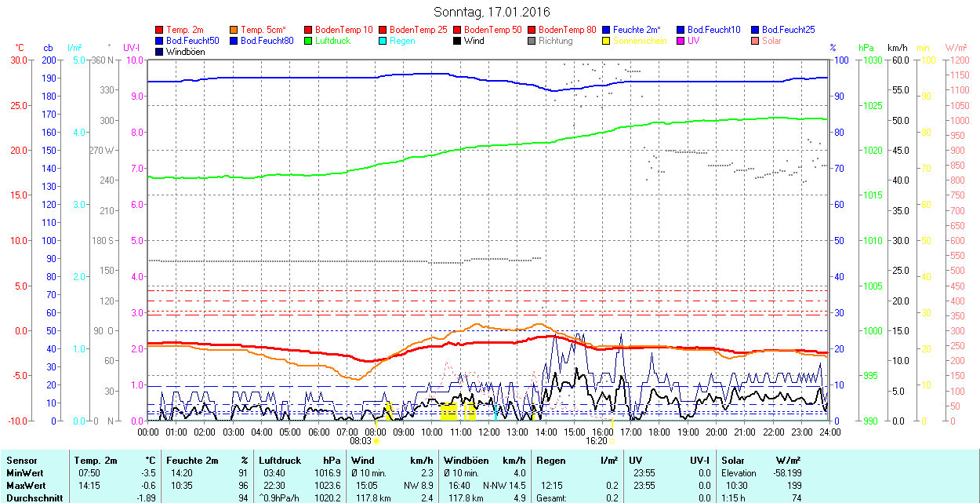The width and height of the screenshot is (980, 503).
Task: Click the magenta UV legend swatch
Action: (x=681, y=41)
